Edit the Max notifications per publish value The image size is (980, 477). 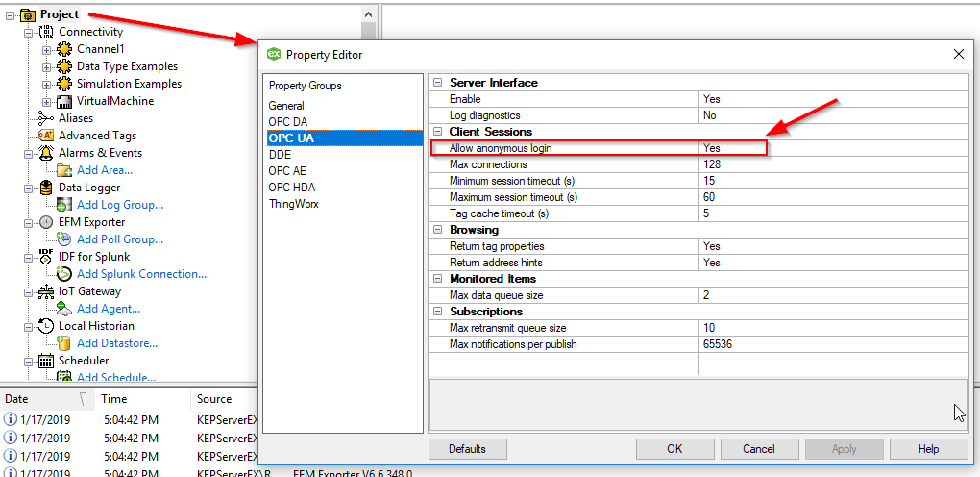(832, 343)
